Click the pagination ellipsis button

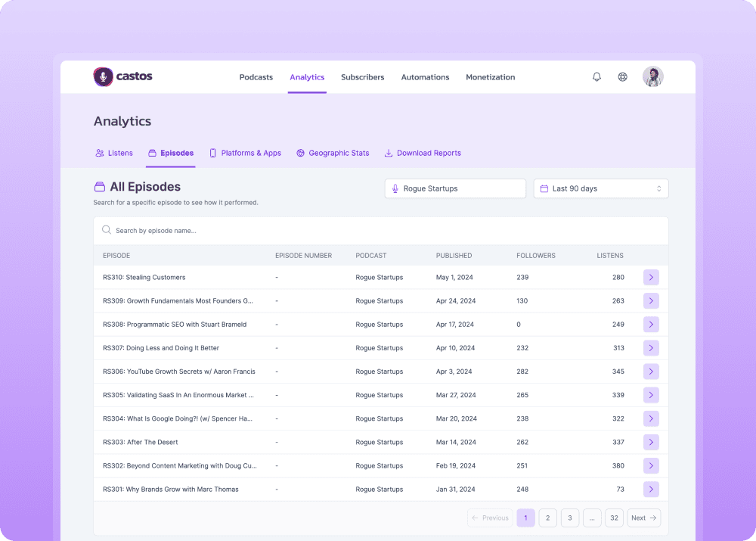coord(592,518)
